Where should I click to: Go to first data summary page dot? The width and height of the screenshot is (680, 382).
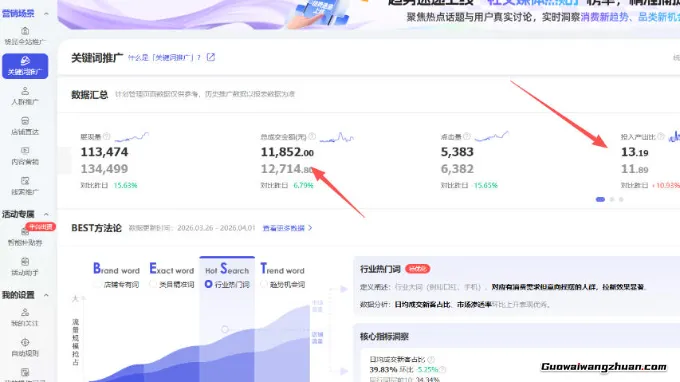[x=600, y=199]
